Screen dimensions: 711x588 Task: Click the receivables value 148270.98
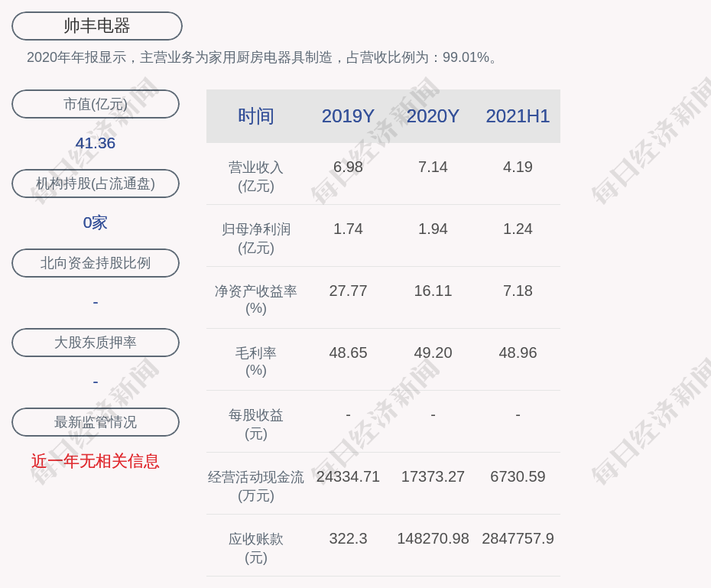[x=433, y=538]
